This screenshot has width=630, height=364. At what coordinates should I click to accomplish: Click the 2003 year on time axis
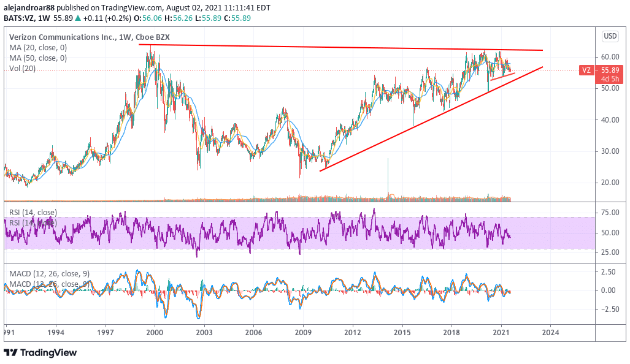tap(204, 332)
